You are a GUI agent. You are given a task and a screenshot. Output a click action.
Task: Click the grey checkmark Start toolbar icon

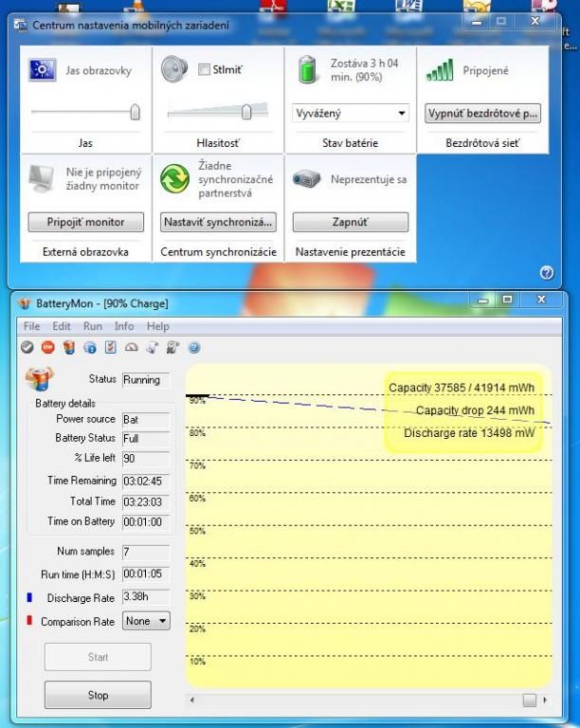coord(27,348)
